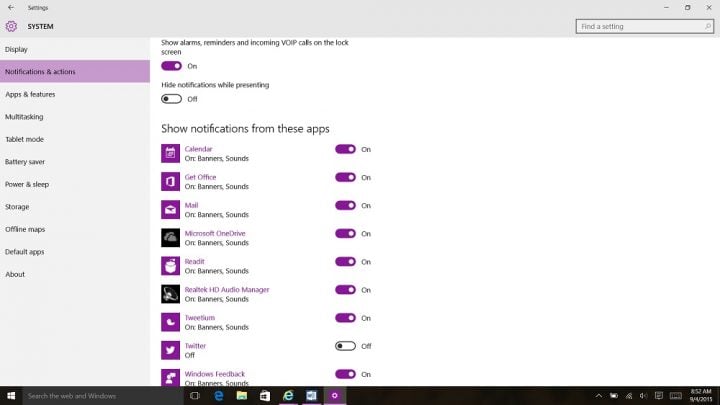Click the Find a setting search box
Screen dimensions: 720x405
645,26
